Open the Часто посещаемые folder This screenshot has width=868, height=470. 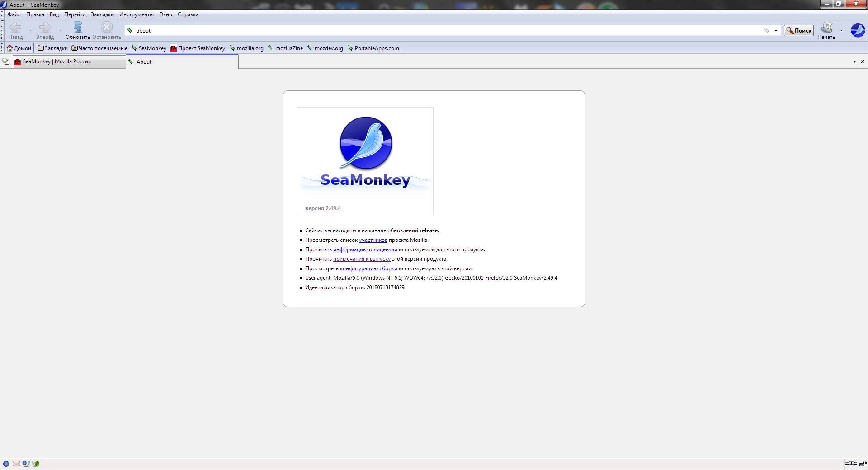(x=99, y=48)
